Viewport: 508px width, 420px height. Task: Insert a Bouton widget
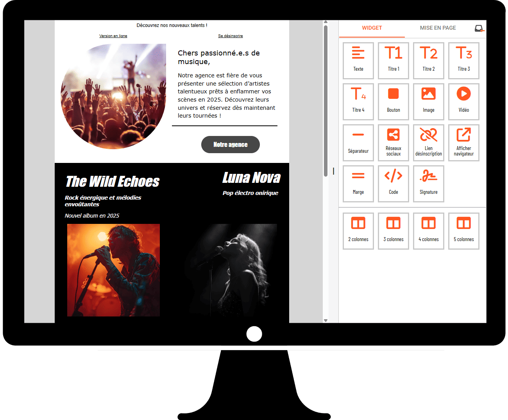click(x=393, y=102)
